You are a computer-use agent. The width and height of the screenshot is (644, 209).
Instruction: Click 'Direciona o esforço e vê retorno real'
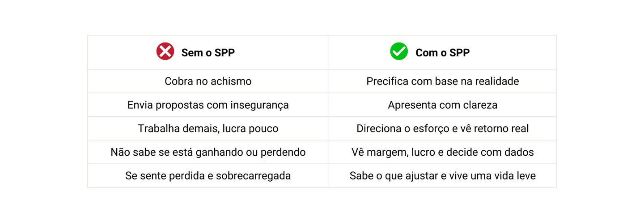click(x=443, y=128)
